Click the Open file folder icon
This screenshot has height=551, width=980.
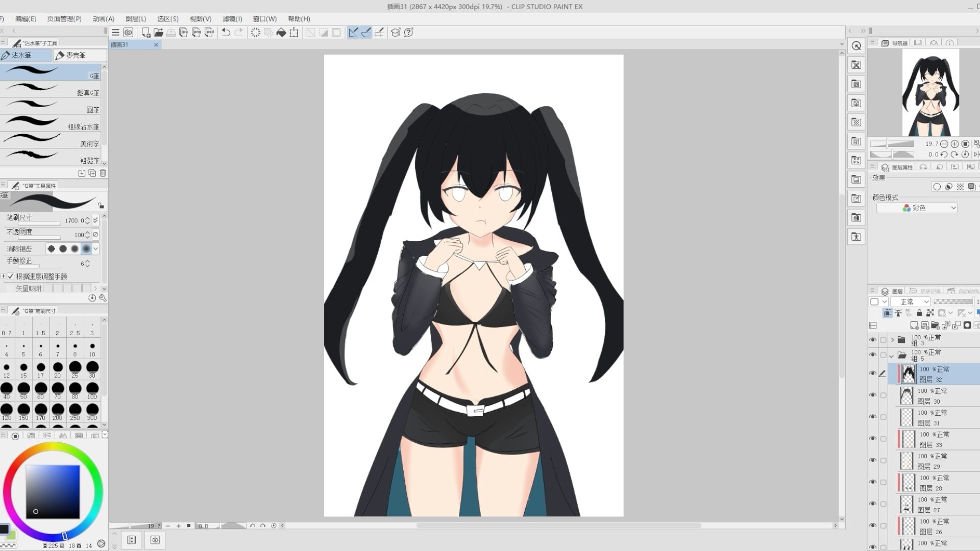tap(158, 33)
